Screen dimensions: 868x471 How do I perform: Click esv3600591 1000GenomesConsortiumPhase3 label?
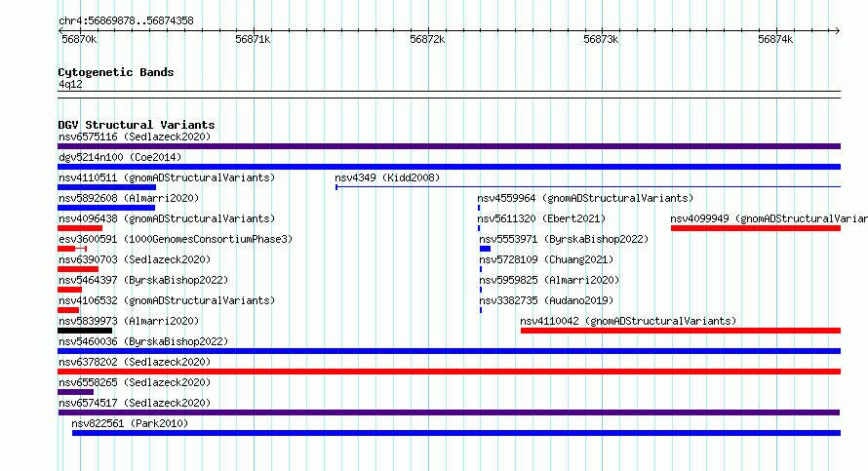click(176, 239)
